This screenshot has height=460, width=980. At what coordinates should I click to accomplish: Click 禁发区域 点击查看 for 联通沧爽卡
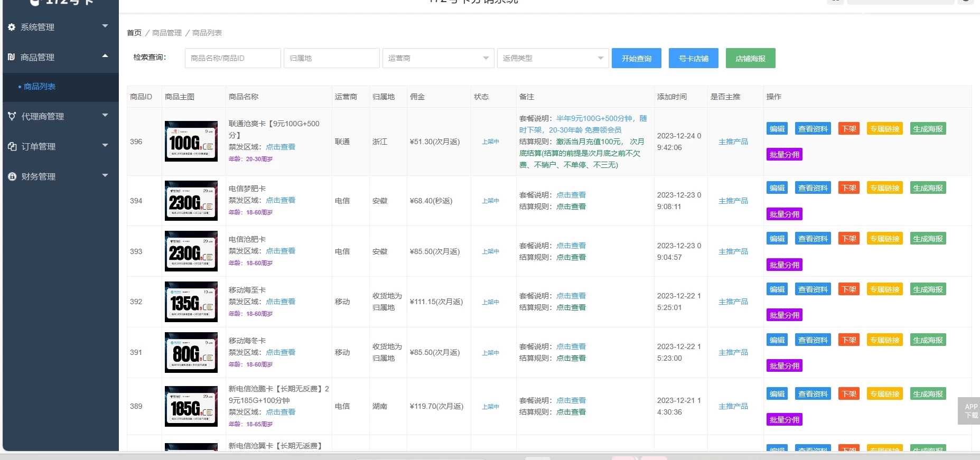(x=281, y=147)
